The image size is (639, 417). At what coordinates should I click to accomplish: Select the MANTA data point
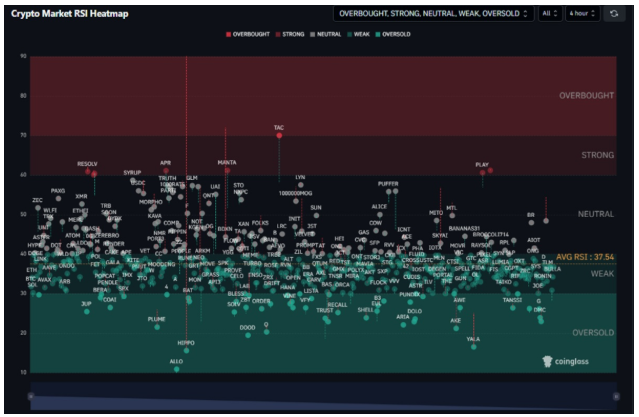[226, 169]
